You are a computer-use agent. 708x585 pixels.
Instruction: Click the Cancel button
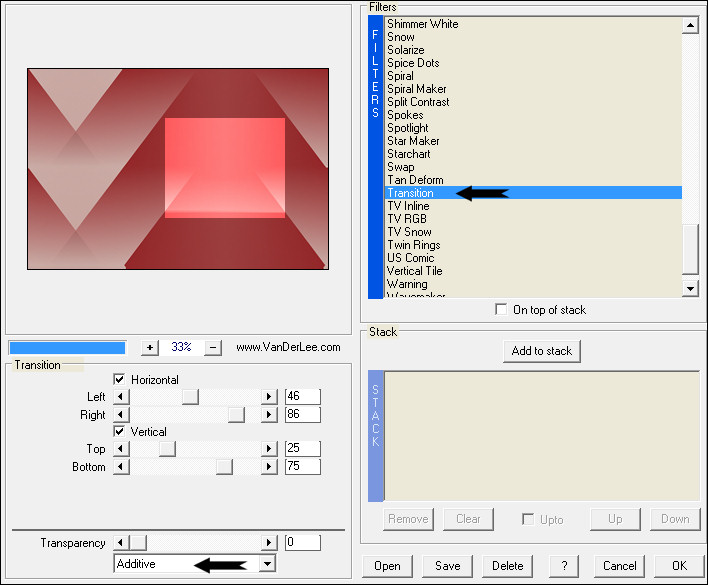[620, 566]
